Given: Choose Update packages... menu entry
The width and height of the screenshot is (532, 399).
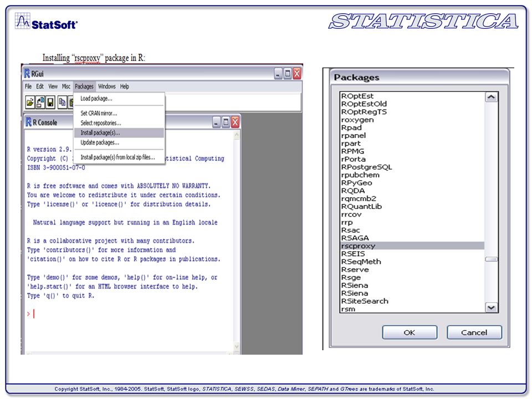Looking at the screenshot, I should click(119, 142).
